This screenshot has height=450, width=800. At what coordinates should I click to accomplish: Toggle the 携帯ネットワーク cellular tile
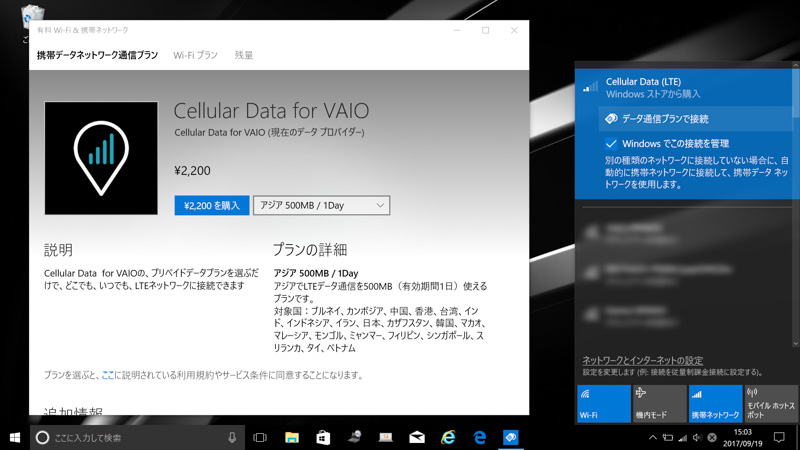pyautogui.click(x=715, y=404)
